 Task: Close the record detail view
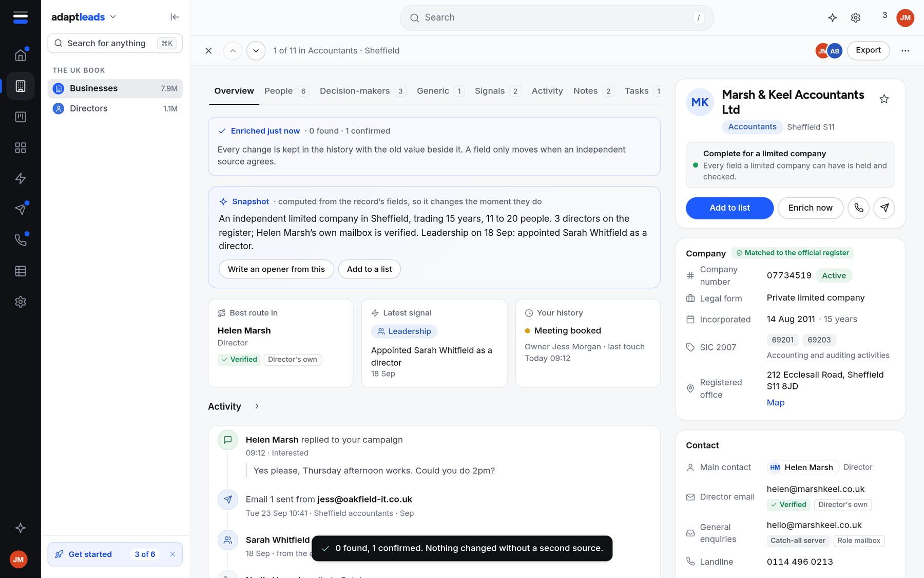click(208, 50)
